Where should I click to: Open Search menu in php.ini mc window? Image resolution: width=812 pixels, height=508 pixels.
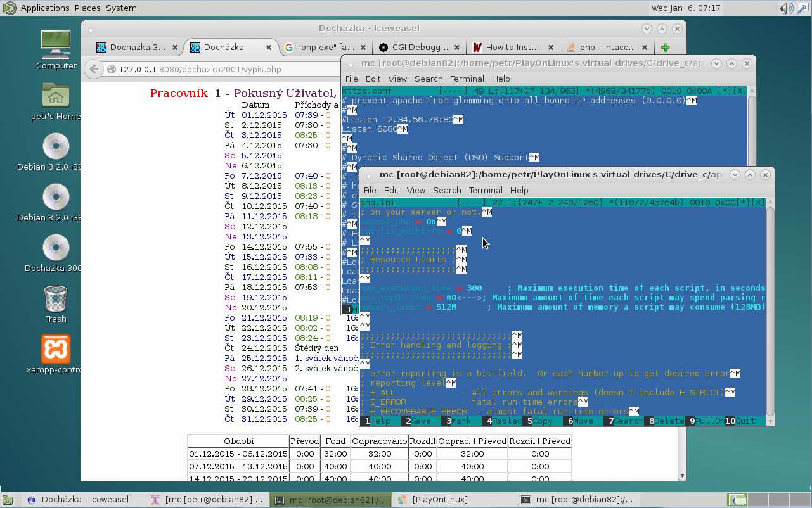[x=447, y=190]
